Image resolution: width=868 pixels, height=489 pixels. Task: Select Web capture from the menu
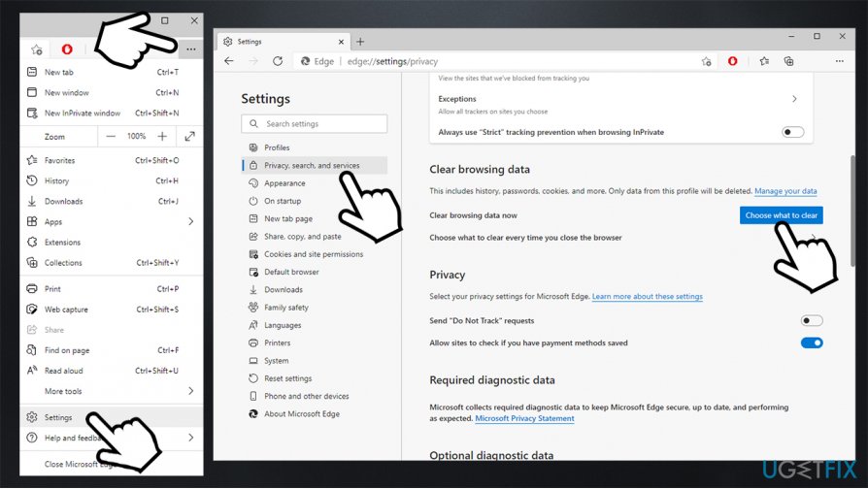tap(112, 310)
